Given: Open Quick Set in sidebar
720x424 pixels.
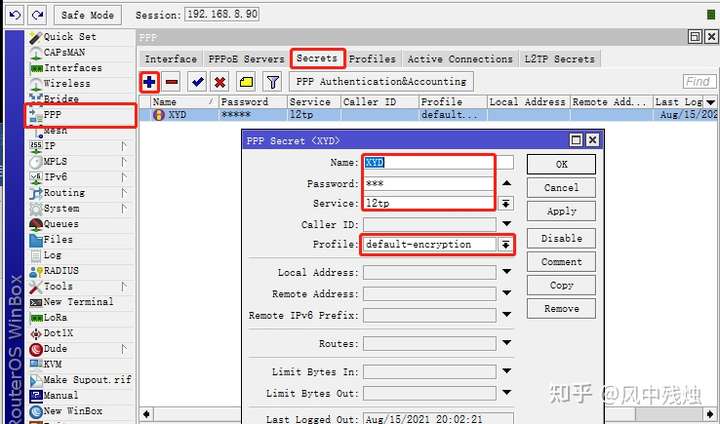Looking at the screenshot, I should tap(70, 37).
